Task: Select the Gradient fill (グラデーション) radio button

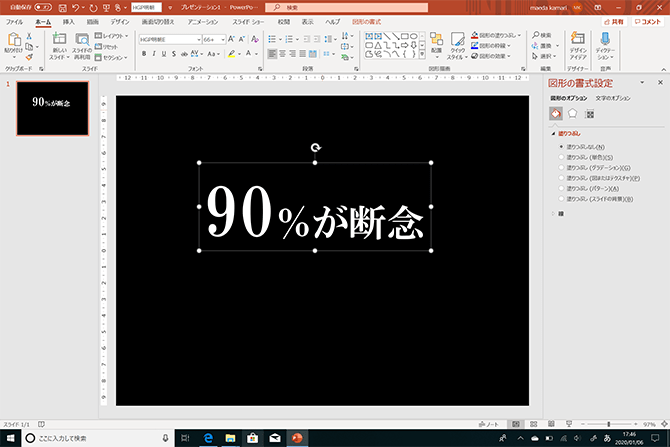Action: [561, 168]
